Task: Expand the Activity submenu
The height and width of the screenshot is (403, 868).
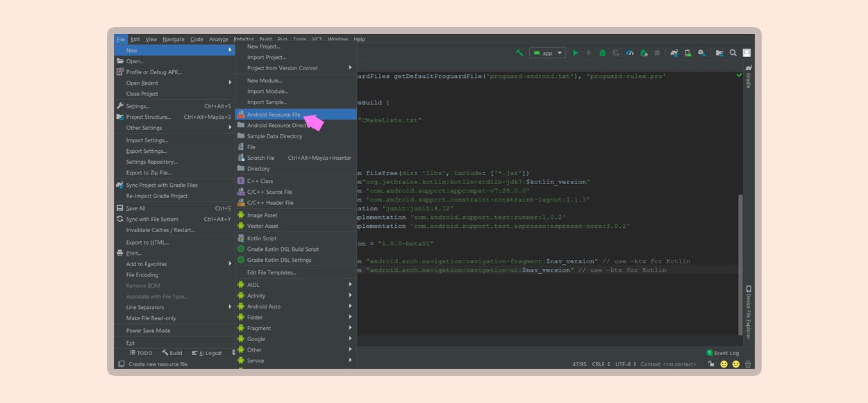Action: 296,296
